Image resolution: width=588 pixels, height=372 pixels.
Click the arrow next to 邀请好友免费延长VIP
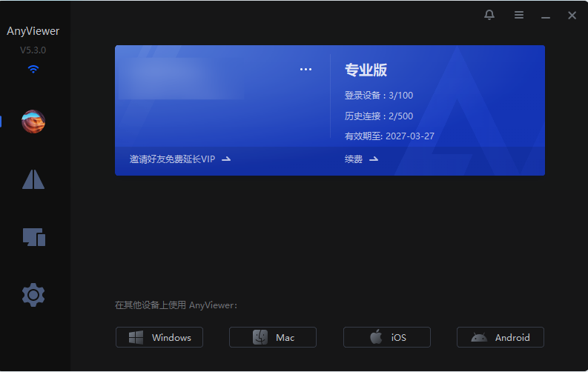coord(226,159)
